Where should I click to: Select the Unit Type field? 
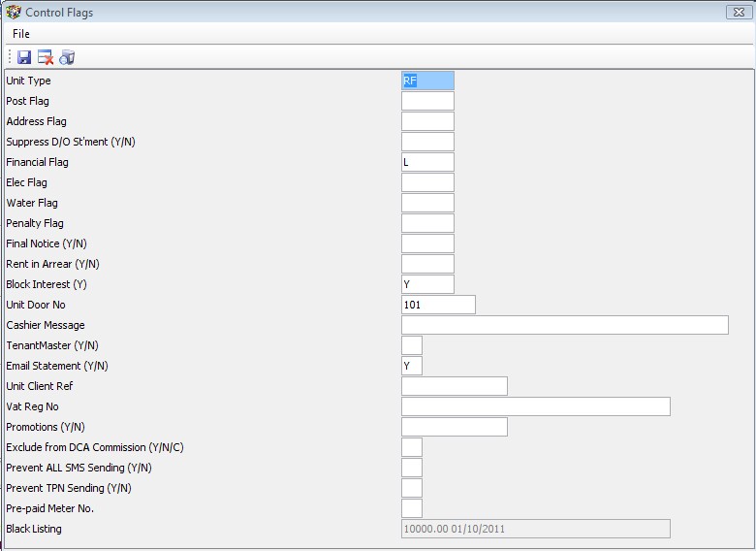point(427,81)
